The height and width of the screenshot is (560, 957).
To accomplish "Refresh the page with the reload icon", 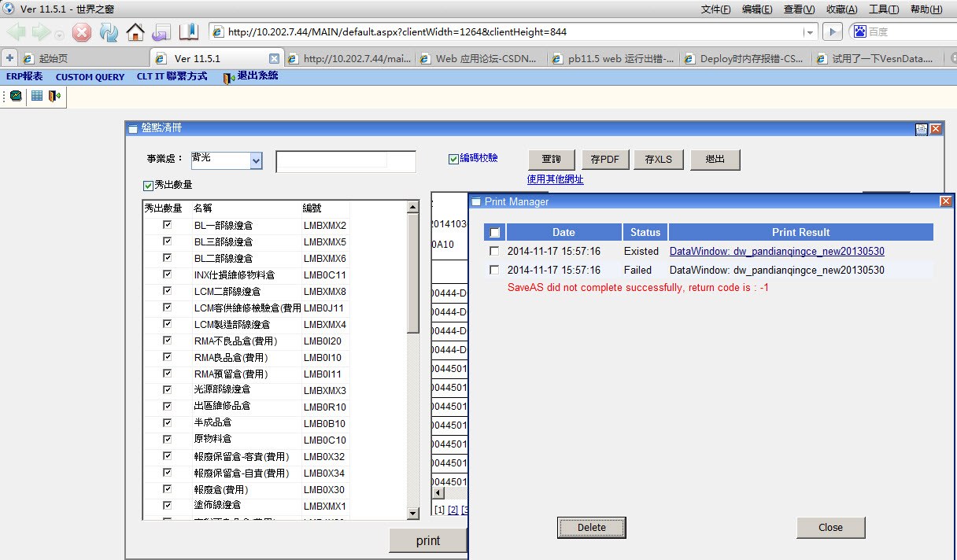I will pyautogui.click(x=109, y=32).
